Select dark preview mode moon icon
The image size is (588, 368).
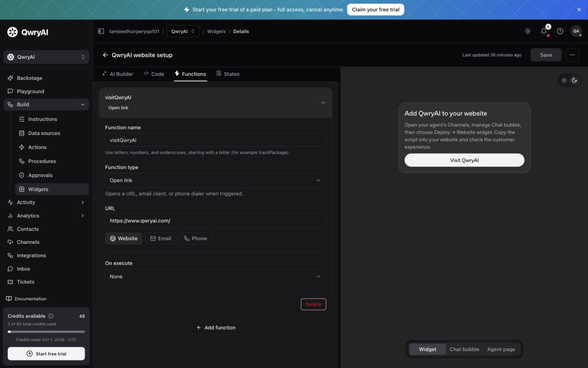pyautogui.click(x=574, y=80)
